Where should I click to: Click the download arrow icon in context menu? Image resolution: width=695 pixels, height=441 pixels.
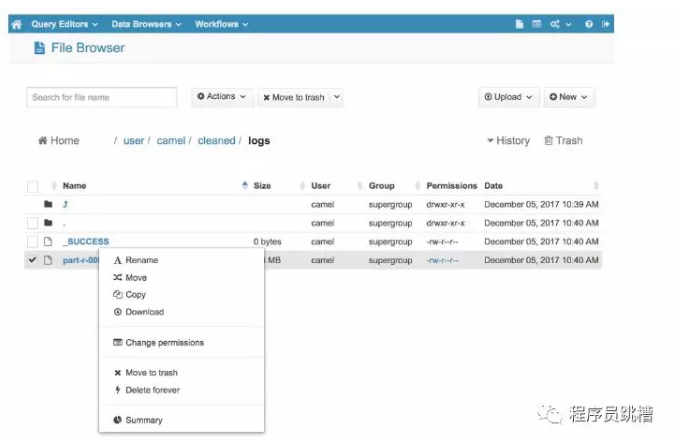pos(117,312)
